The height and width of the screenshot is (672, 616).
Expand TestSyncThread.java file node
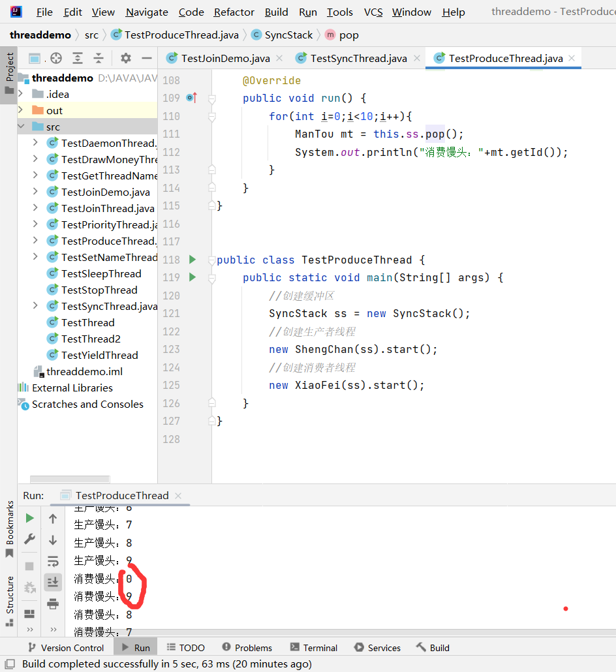(36, 305)
